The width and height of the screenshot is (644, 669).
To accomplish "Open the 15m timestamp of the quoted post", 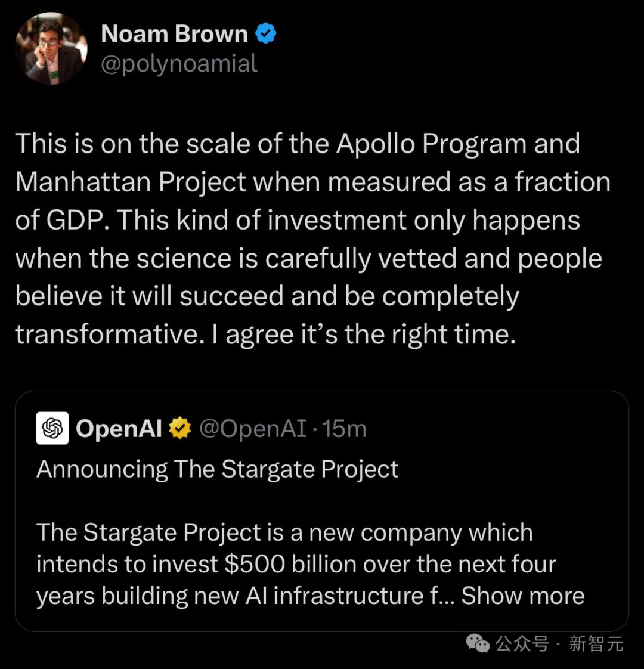I will click(x=345, y=428).
